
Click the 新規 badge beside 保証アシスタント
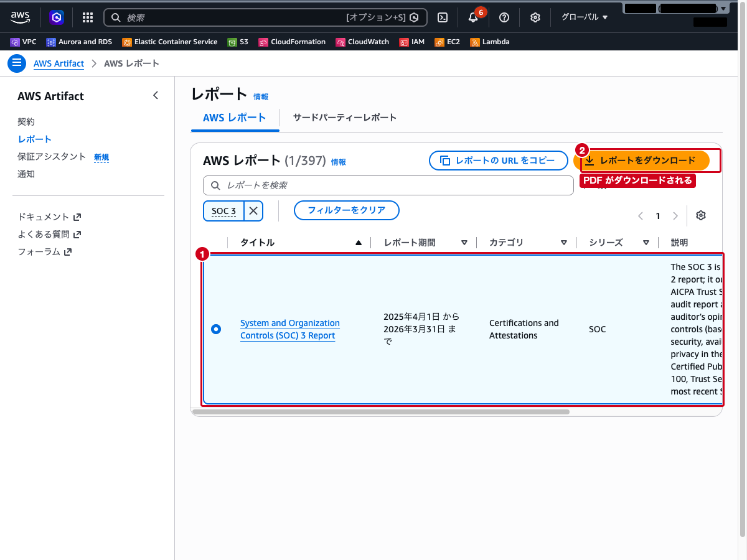coord(101,157)
